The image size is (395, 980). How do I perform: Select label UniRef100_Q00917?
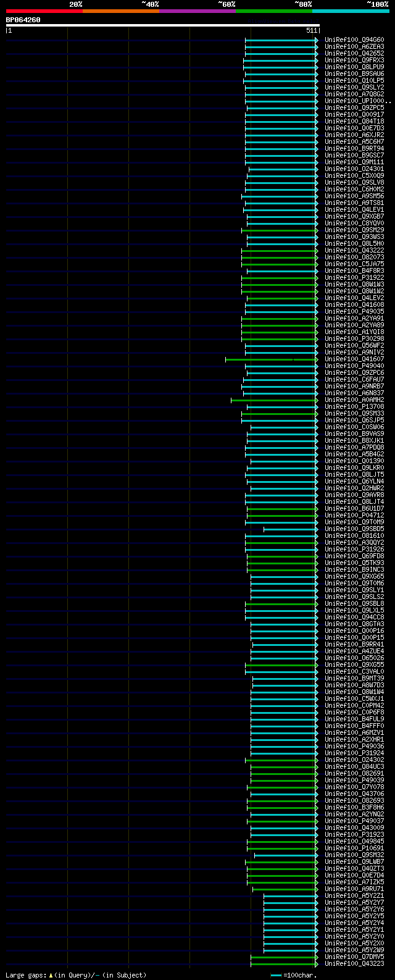point(354,114)
